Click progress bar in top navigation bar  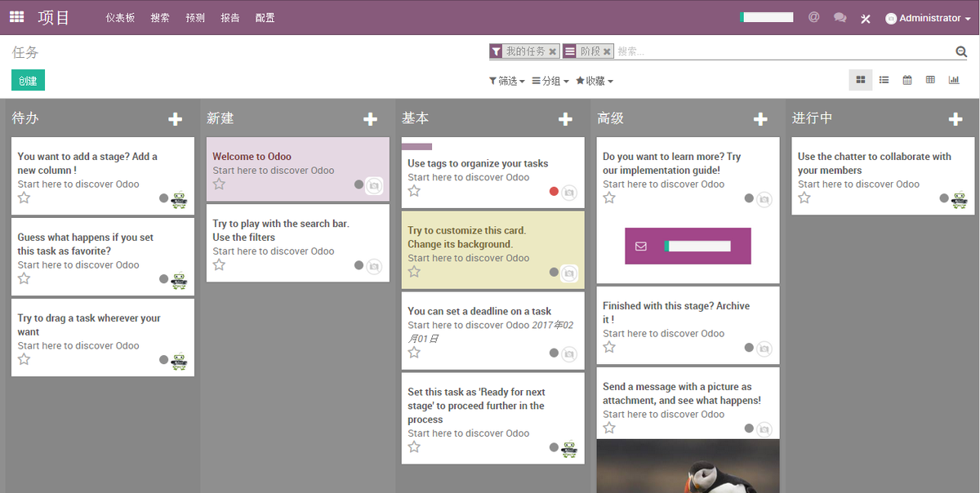pyautogui.click(x=766, y=17)
